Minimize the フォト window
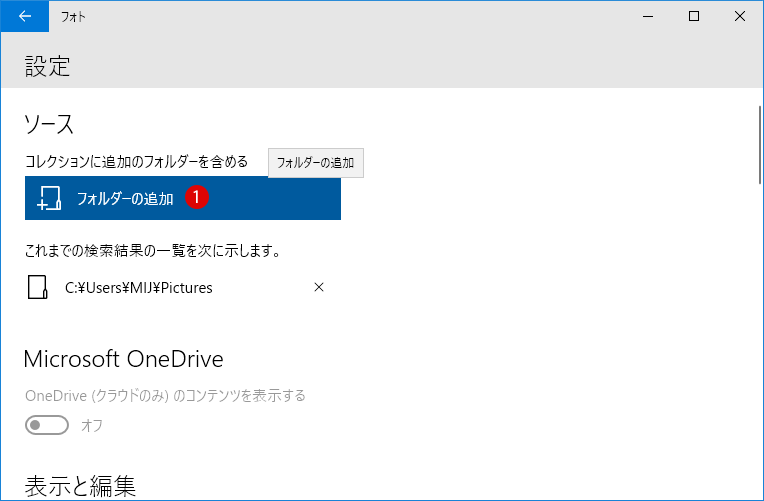This screenshot has height=501, width=764. tap(648, 16)
